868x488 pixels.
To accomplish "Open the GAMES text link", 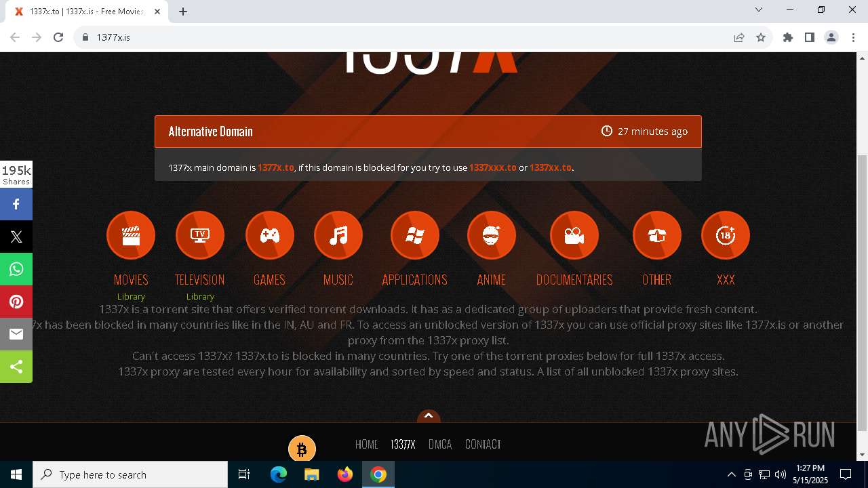I will [269, 280].
